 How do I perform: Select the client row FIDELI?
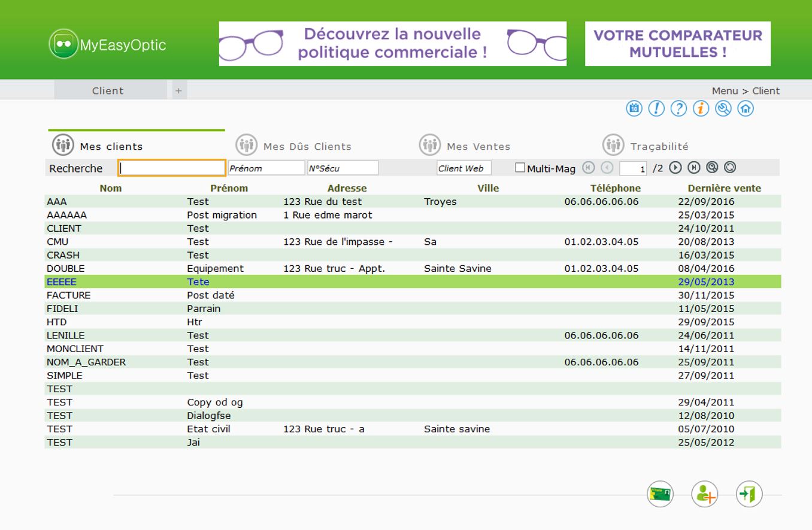click(x=413, y=308)
